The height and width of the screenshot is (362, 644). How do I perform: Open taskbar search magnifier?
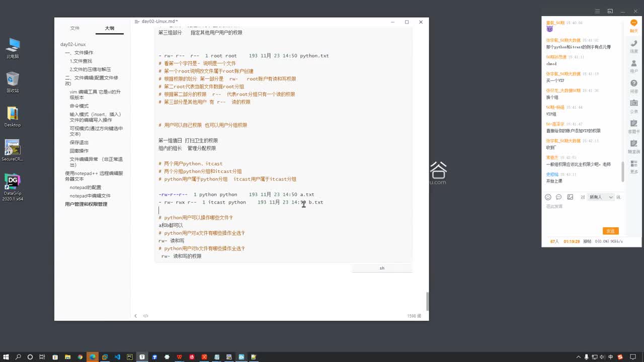(18, 357)
